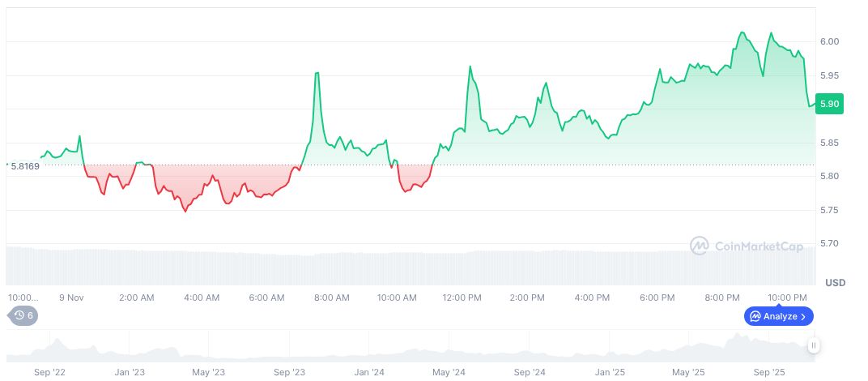Select Jan '25 on the overview timeline
868x381 pixels.
click(609, 372)
